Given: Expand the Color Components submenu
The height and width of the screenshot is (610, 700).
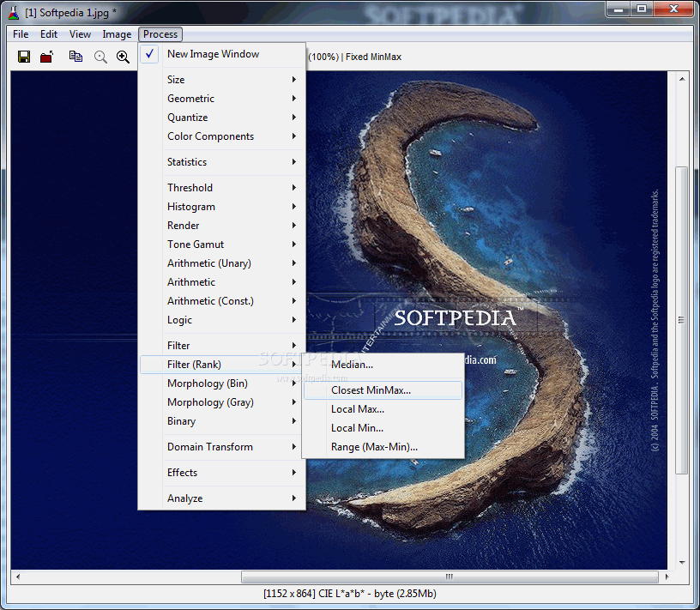Looking at the screenshot, I should [x=222, y=136].
